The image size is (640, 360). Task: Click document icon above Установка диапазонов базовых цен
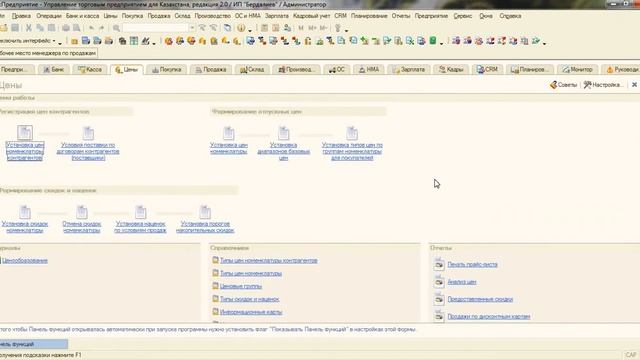[284, 133]
